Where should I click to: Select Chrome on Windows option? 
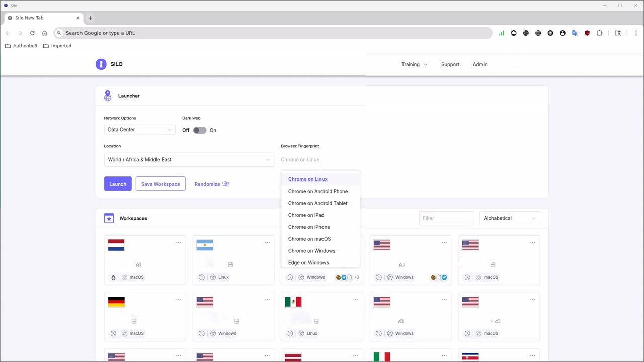tap(320, 251)
